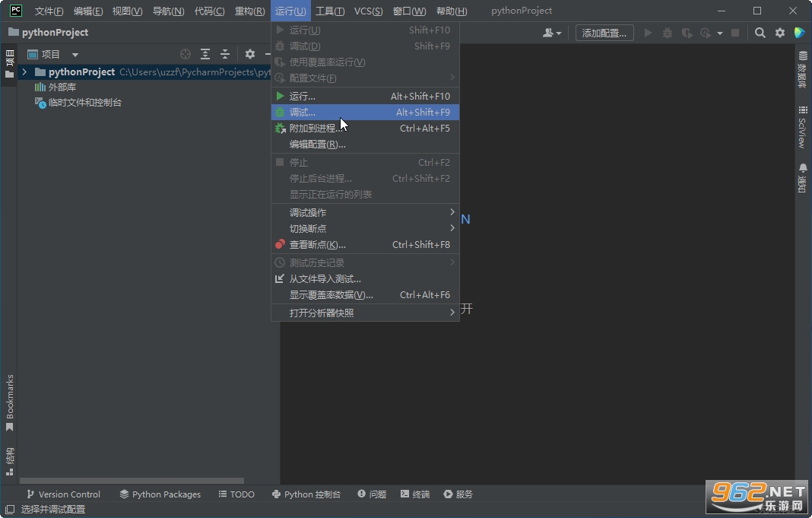This screenshot has width=812, height=518.
Task: Open the 编辑(E) menu
Action: click(88, 11)
